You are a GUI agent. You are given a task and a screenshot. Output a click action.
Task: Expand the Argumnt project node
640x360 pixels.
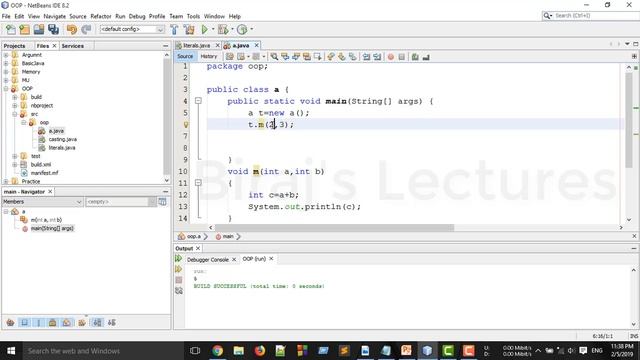click(x=6, y=55)
